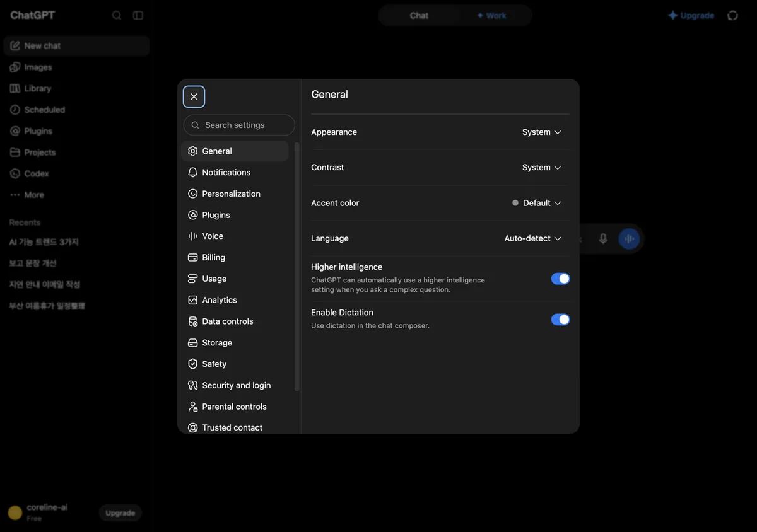The image size is (757, 532).
Task: Click the Safety shield icon
Action: click(x=193, y=364)
